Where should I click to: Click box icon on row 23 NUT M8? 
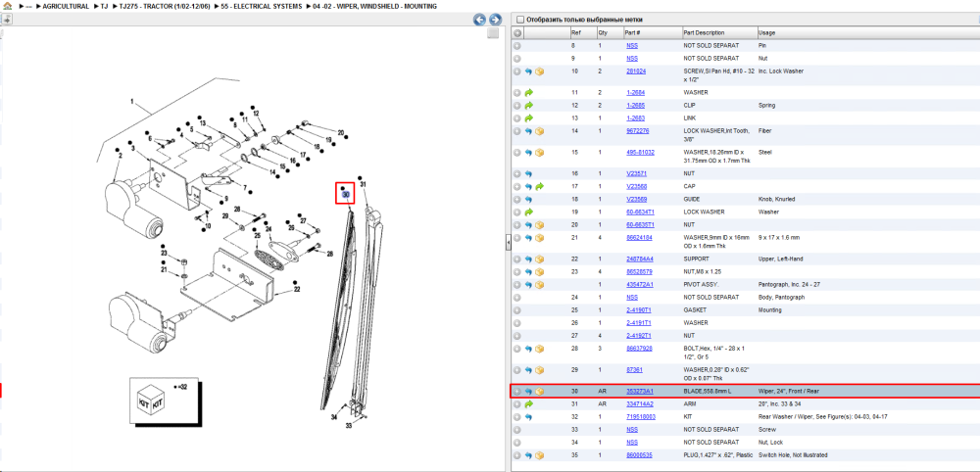tap(539, 271)
